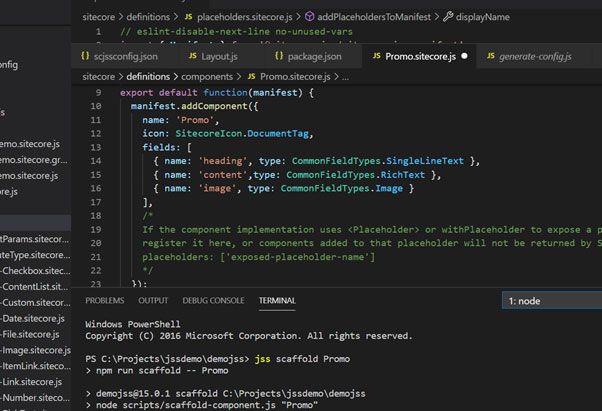The height and width of the screenshot is (411, 602).
Task: Select the Promo.sitecore.js tab
Action: tap(419, 56)
